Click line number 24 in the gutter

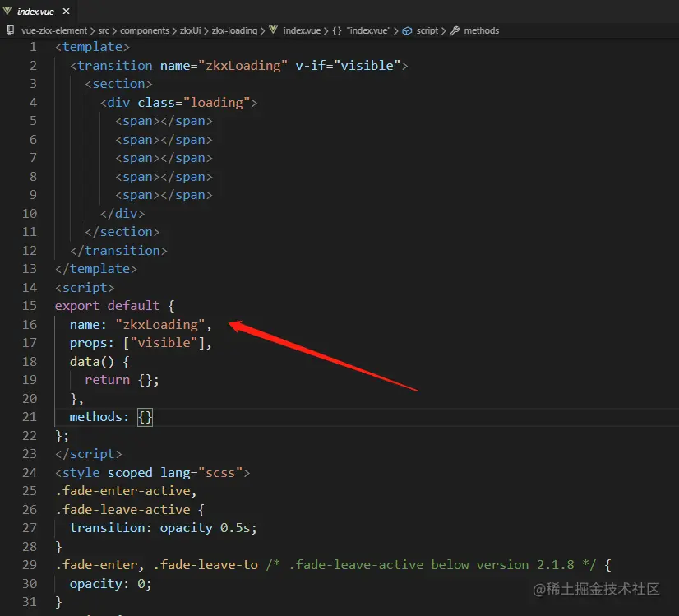(x=30, y=473)
